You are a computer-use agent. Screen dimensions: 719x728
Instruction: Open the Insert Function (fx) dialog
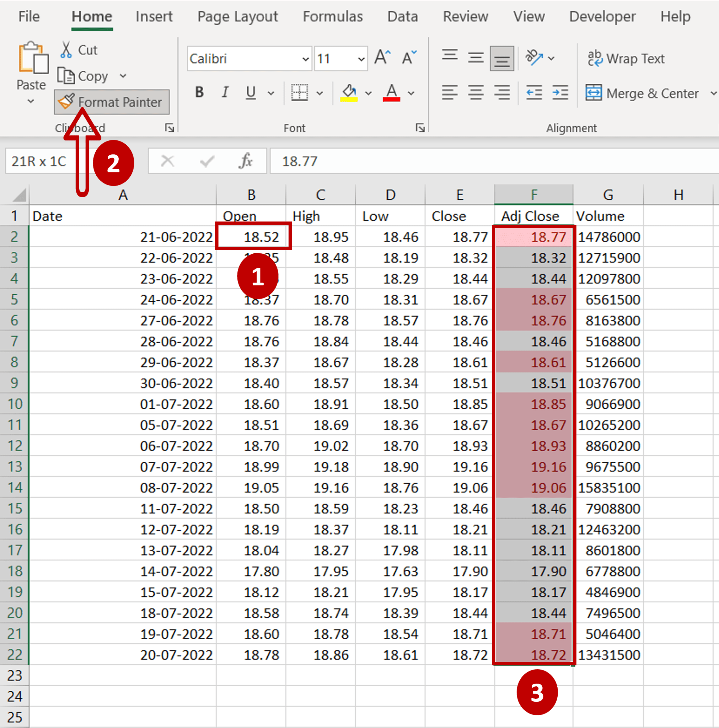(x=245, y=161)
